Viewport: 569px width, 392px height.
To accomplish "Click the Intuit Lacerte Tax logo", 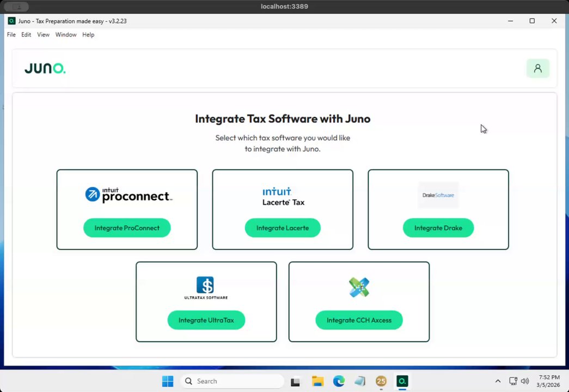I will click(x=283, y=197).
